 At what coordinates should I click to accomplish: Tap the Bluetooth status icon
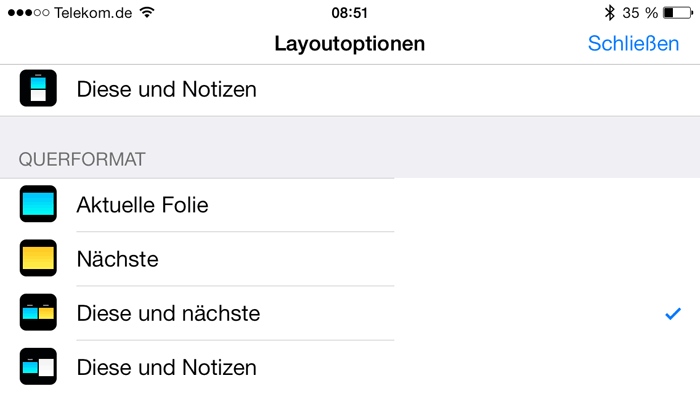point(609,12)
